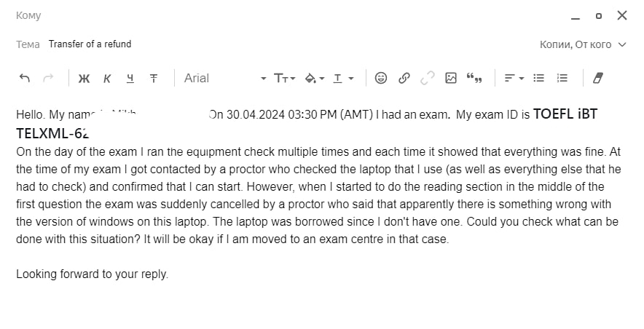644x329 pixels.
Task: Clear formatting with the eraser icon
Action: coord(598,78)
